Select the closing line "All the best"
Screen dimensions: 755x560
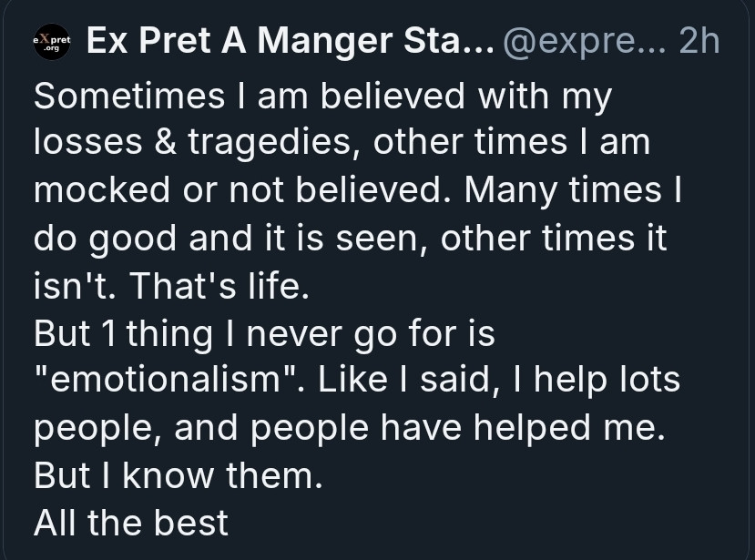131,523
